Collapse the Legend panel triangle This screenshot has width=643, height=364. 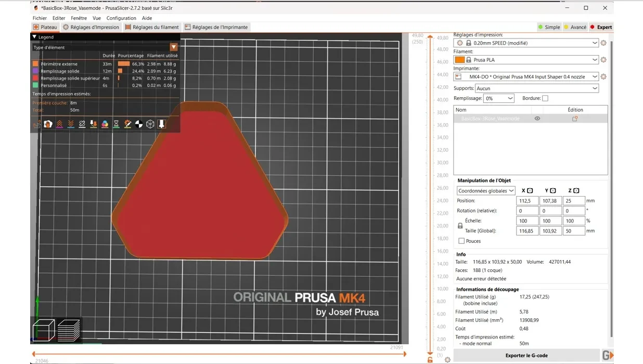click(34, 37)
